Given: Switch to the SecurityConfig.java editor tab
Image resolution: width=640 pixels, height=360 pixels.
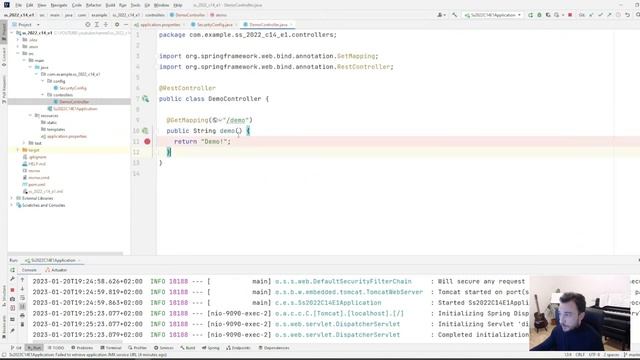Looking at the screenshot, I should 214,25.
